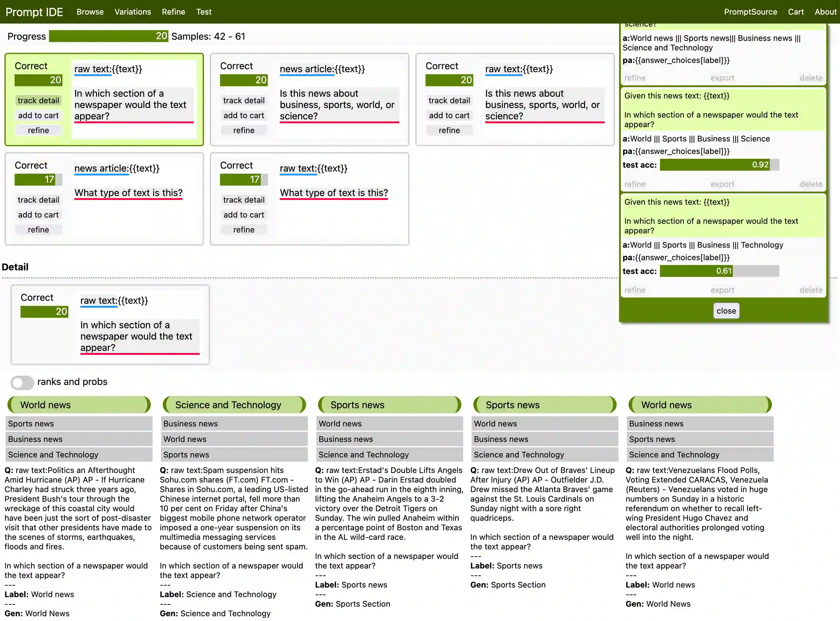This screenshot has width=840, height=621.
Task: Export the cart prompt with 0.92 accuracy
Action: point(722,184)
